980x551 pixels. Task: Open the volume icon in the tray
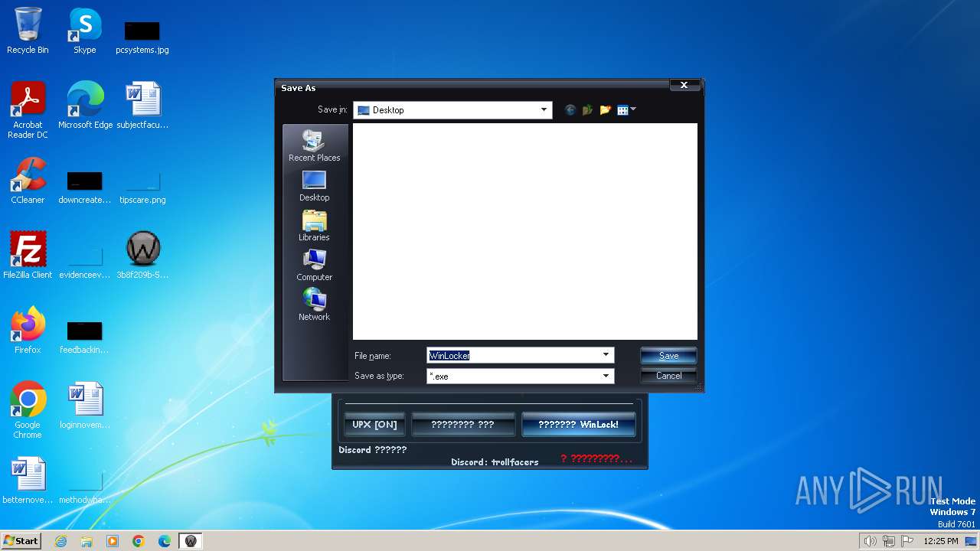[x=870, y=541]
